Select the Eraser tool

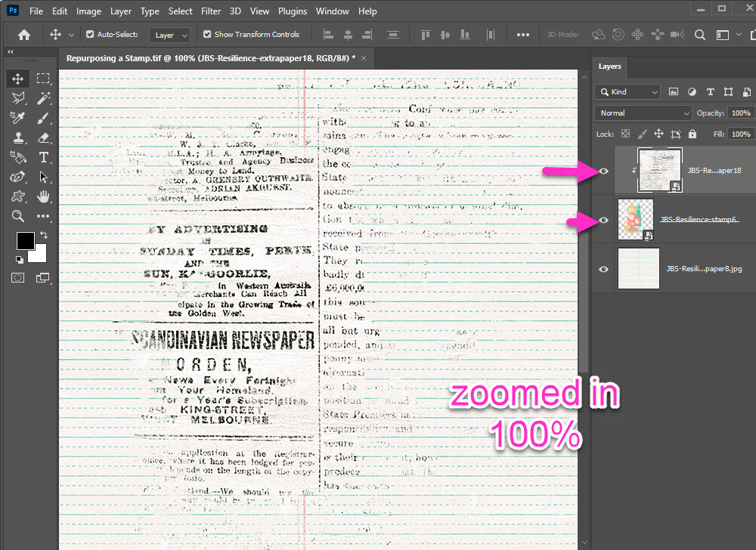[x=43, y=137]
